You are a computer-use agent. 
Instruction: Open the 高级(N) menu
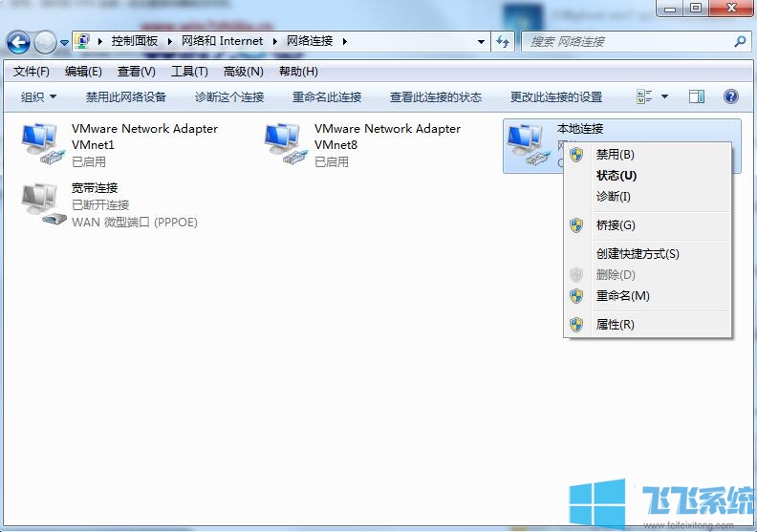point(243,72)
